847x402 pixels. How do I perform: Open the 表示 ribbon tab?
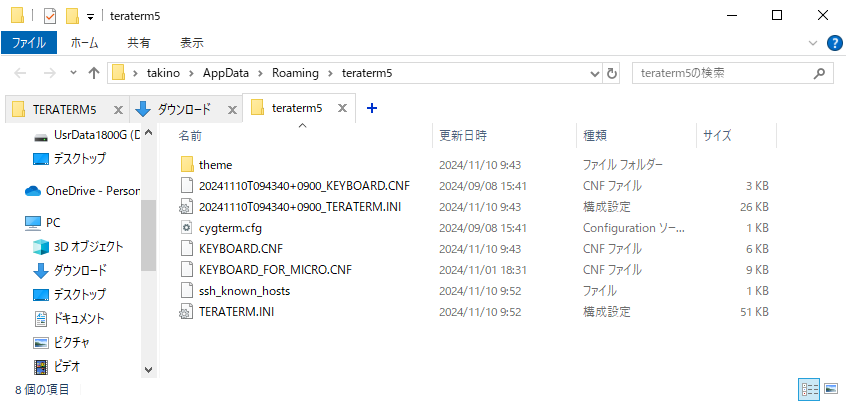click(x=192, y=43)
